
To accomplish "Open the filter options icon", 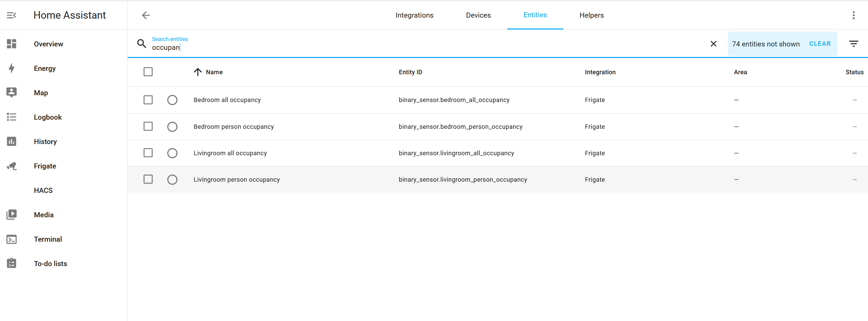I will (853, 44).
